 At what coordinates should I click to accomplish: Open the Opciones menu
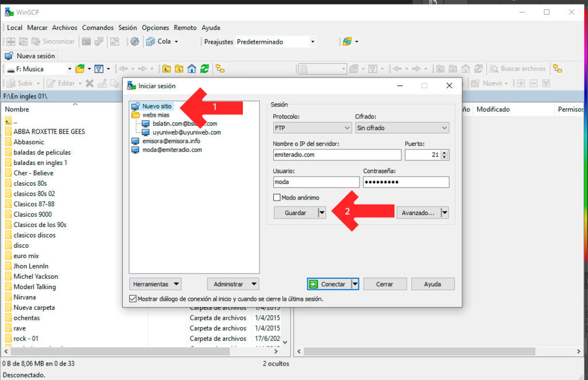click(155, 28)
